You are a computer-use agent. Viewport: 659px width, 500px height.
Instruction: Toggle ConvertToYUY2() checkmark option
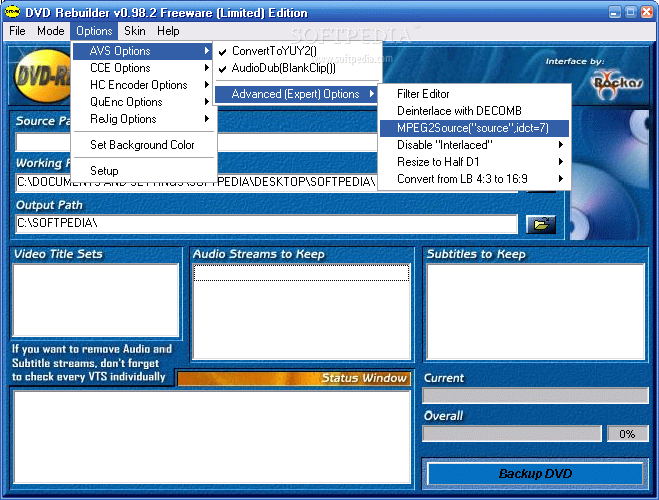(297, 51)
